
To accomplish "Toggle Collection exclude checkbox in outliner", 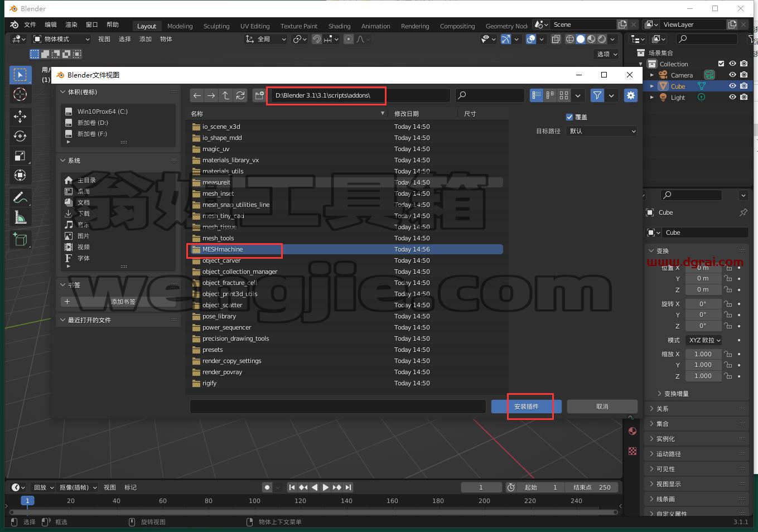I will click(721, 64).
